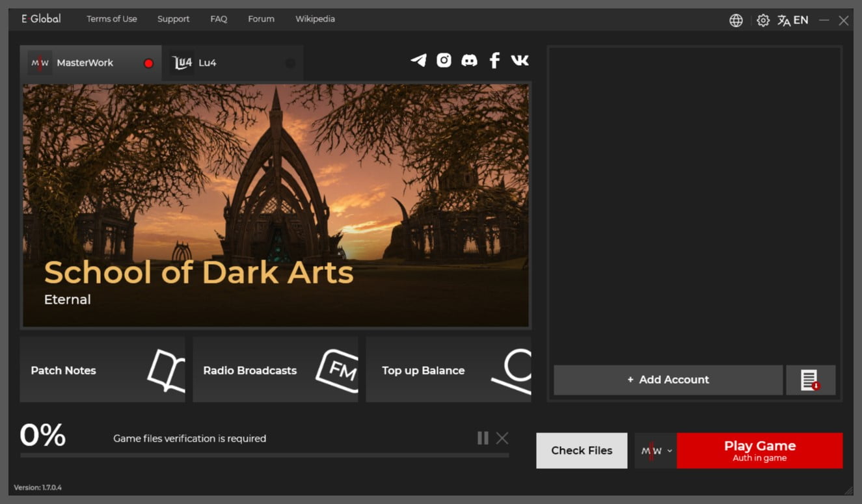The image size is (862, 504).
Task: Switch to the Lu4 server tab
Action: [x=233, y=63]
